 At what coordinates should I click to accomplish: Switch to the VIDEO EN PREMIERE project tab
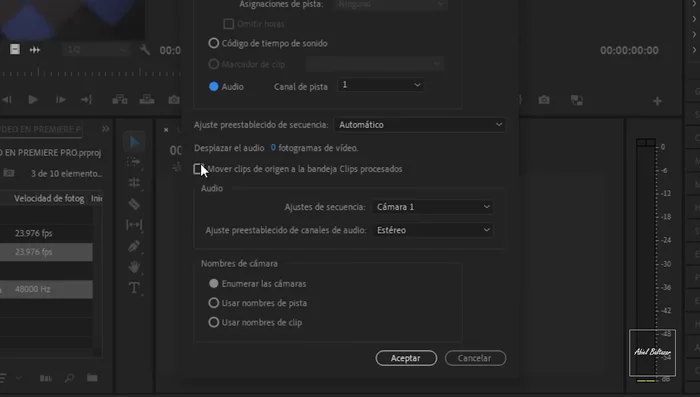pyautogui.click(x=40, y=129)
